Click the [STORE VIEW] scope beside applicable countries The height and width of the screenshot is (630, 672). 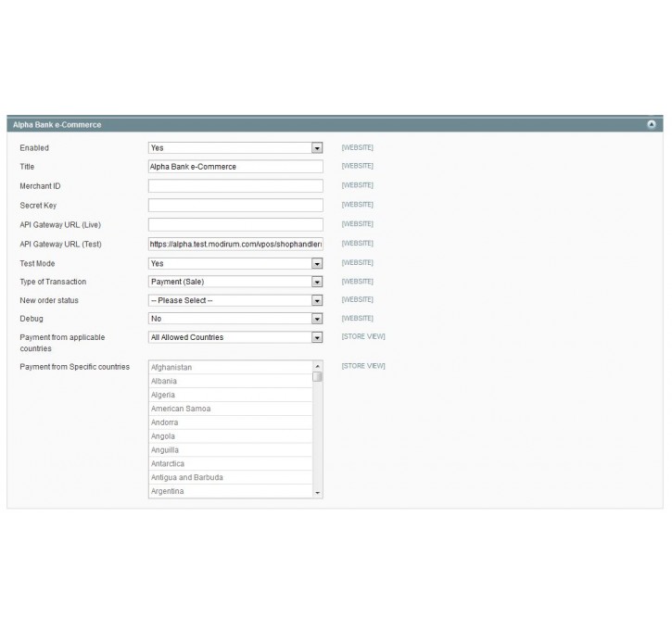[363, 336]
